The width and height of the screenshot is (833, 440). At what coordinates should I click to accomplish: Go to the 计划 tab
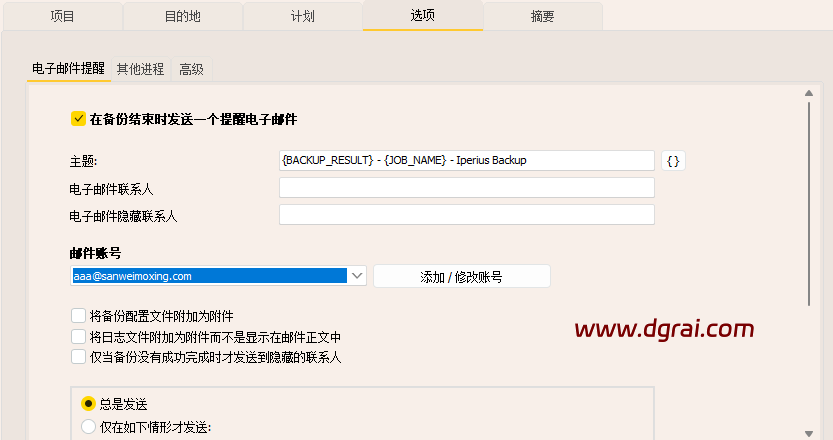click(x=302, y=16)
